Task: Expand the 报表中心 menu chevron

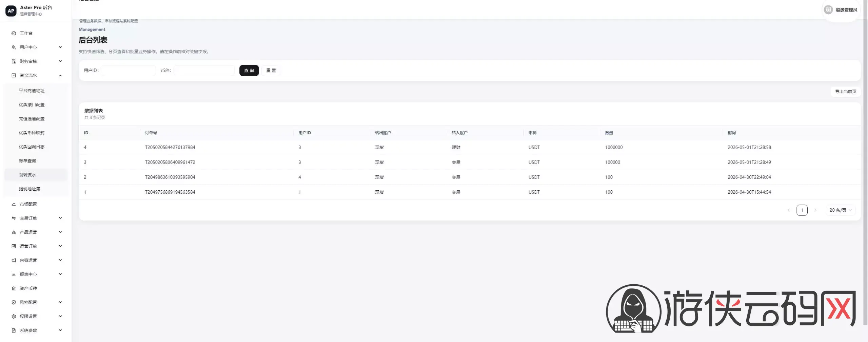Action: click(60, 274)
